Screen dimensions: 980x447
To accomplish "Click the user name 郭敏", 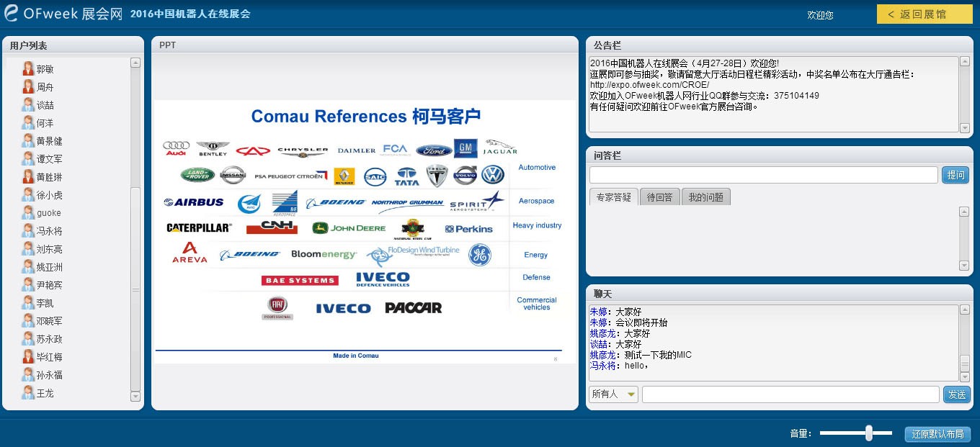I will [45, 69].
